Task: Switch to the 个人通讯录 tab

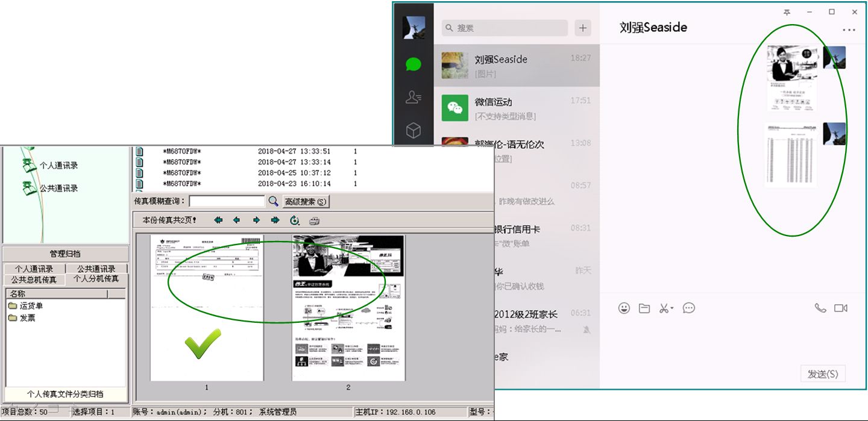Action: tap(34, 269)
